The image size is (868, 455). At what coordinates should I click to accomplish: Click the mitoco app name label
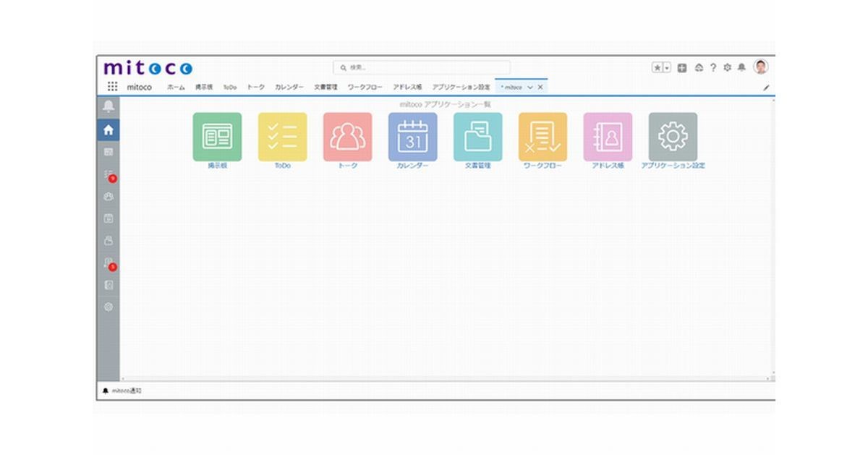140,87
